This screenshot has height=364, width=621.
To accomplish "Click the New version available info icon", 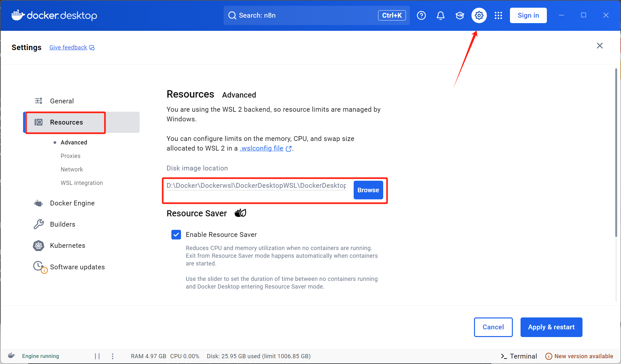I will point(549,356).
